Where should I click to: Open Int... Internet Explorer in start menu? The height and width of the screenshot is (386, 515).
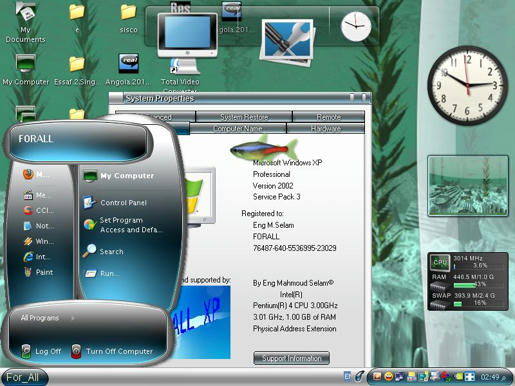pos(37,257)
